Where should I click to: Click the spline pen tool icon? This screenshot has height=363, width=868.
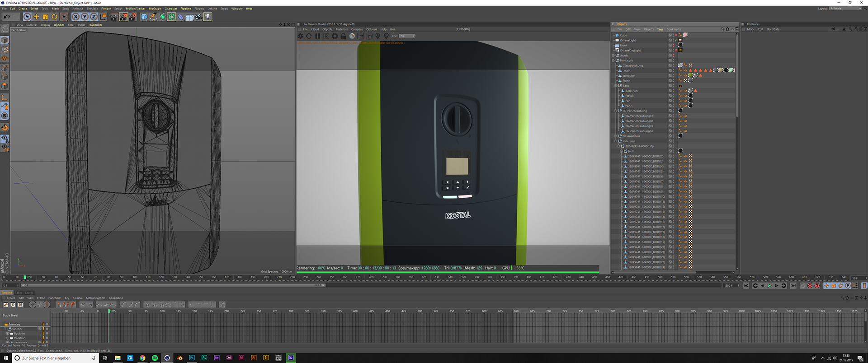pos(153,17)
